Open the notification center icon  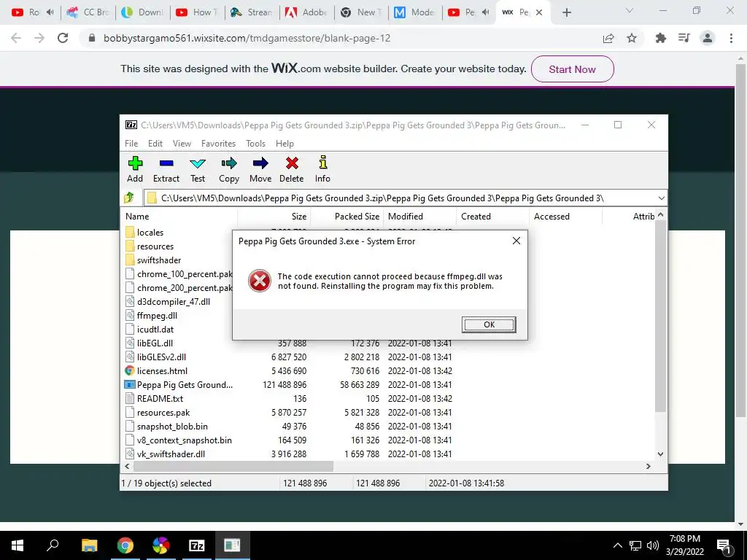pos(724,546)
